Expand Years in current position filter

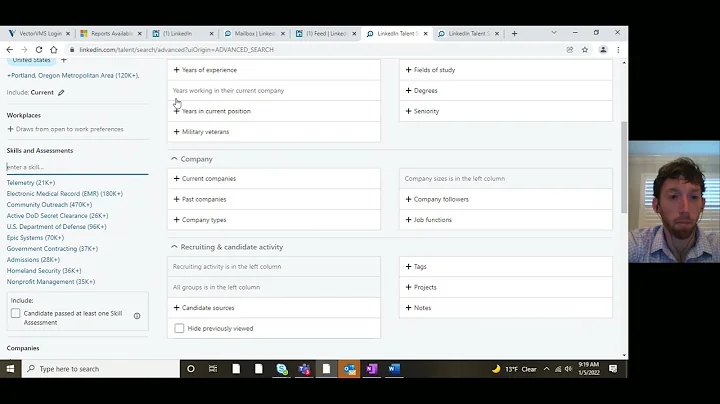(274, 111)
